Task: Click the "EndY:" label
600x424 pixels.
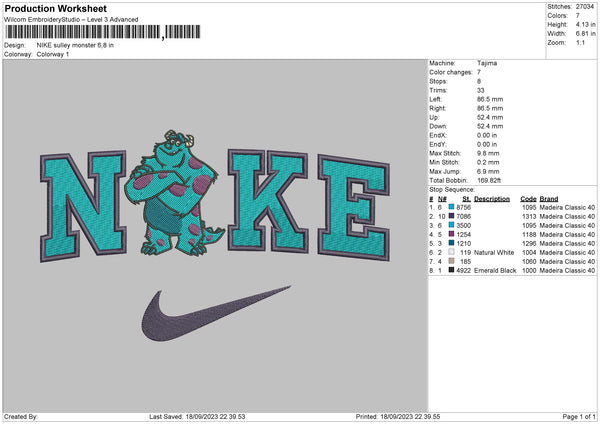Action: (x=438, y=144)
